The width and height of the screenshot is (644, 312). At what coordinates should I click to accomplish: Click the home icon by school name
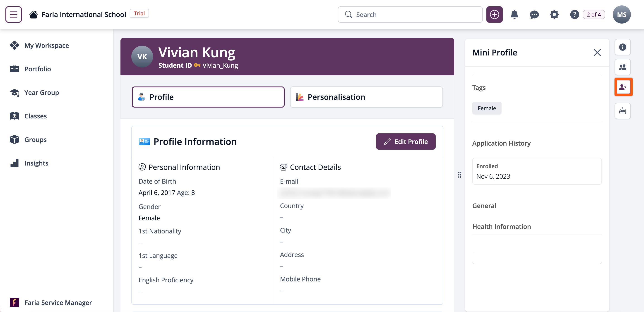click(x=33, y=14)
